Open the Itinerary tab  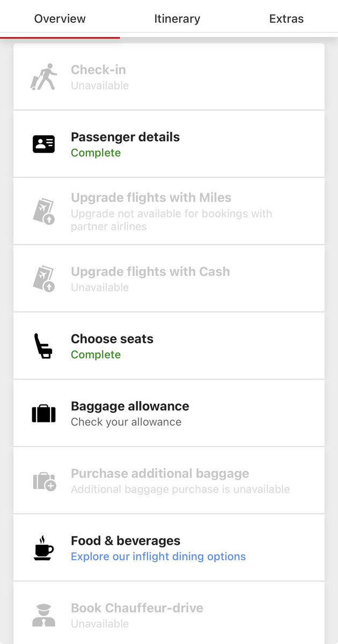(177, 19)
